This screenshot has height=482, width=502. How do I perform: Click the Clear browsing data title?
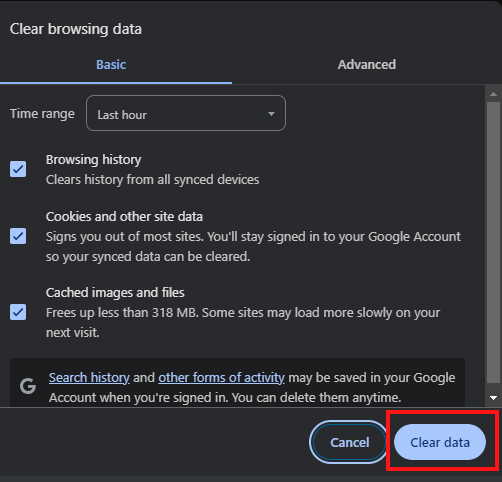[x=76, y=29]
